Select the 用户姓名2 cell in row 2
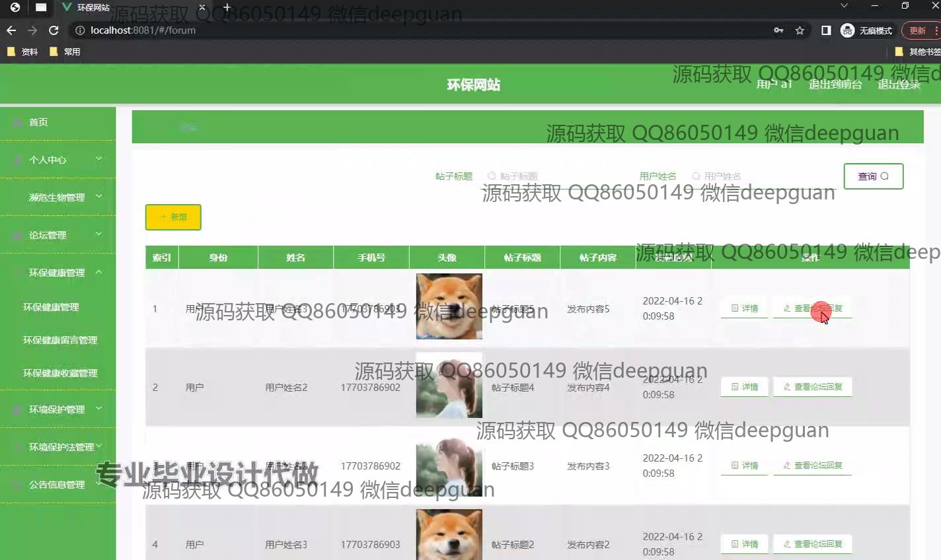The width and height of the screenshot is (941, 560). point(286,388)
